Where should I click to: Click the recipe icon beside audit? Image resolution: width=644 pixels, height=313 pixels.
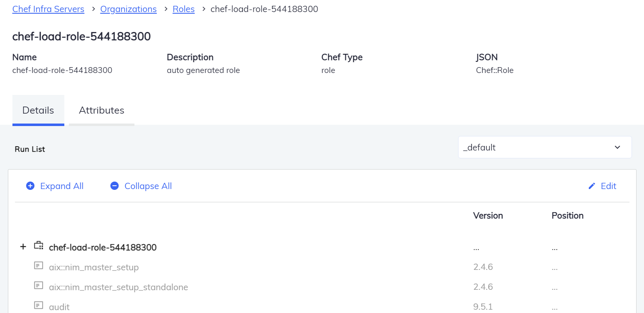(x=39, y=306)
